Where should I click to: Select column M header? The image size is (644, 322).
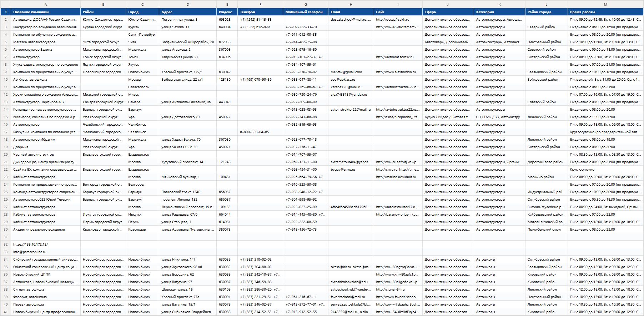(605, 4)
